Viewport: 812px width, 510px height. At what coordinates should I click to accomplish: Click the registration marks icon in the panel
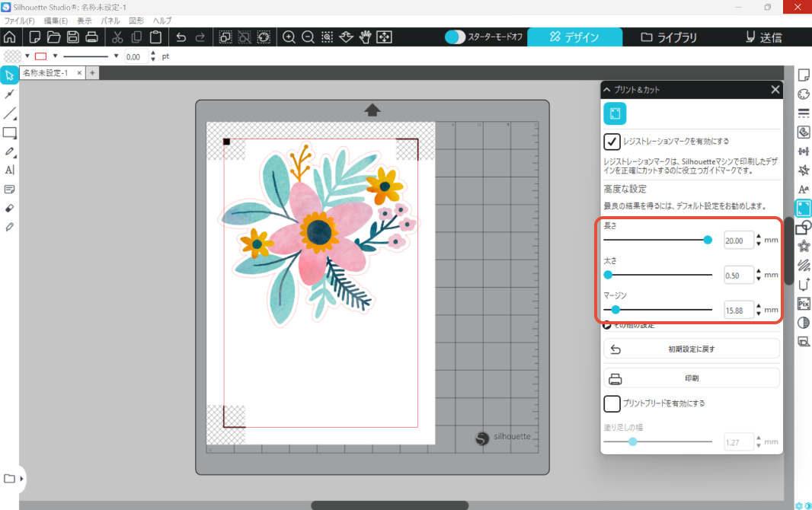click(615, 113)
